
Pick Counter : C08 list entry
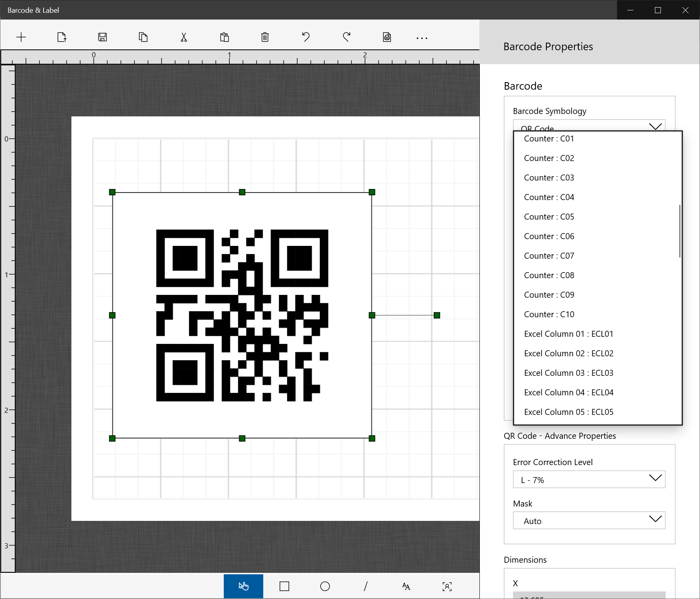597,275
